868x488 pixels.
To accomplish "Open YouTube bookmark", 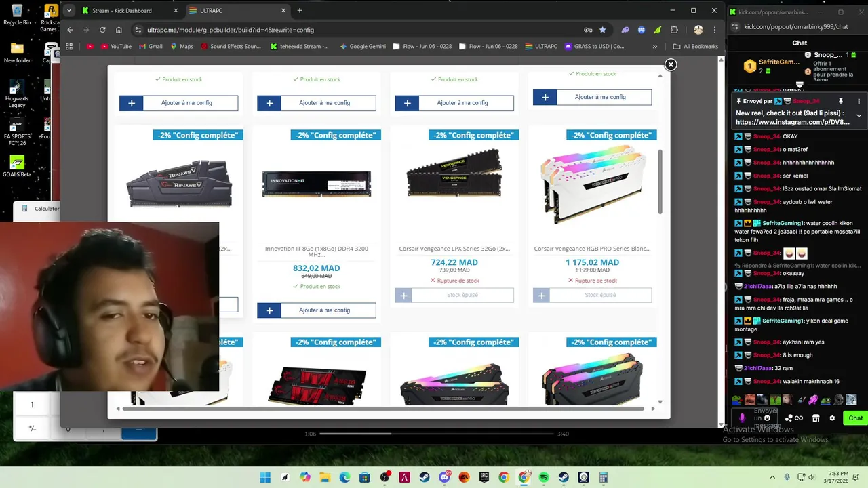I will coord(116,47).
